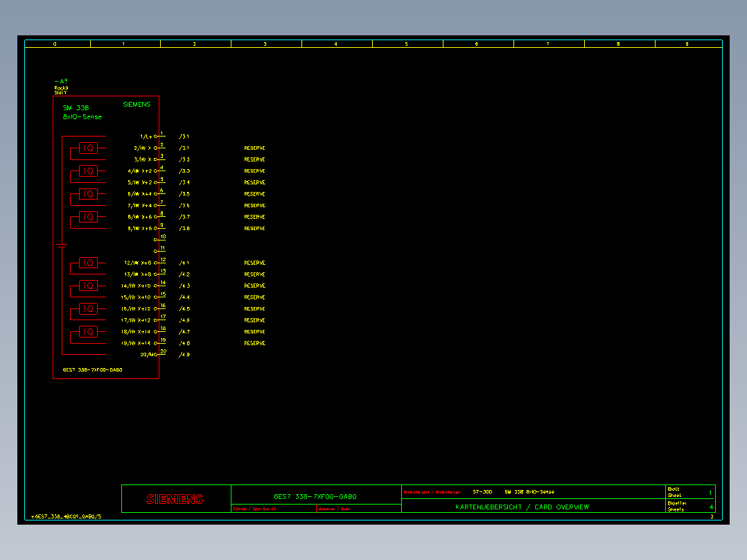This screenshot has width=747, height=560.
Task: Click the 7/IW X+4 pin label
Action: tap(139, 205)
